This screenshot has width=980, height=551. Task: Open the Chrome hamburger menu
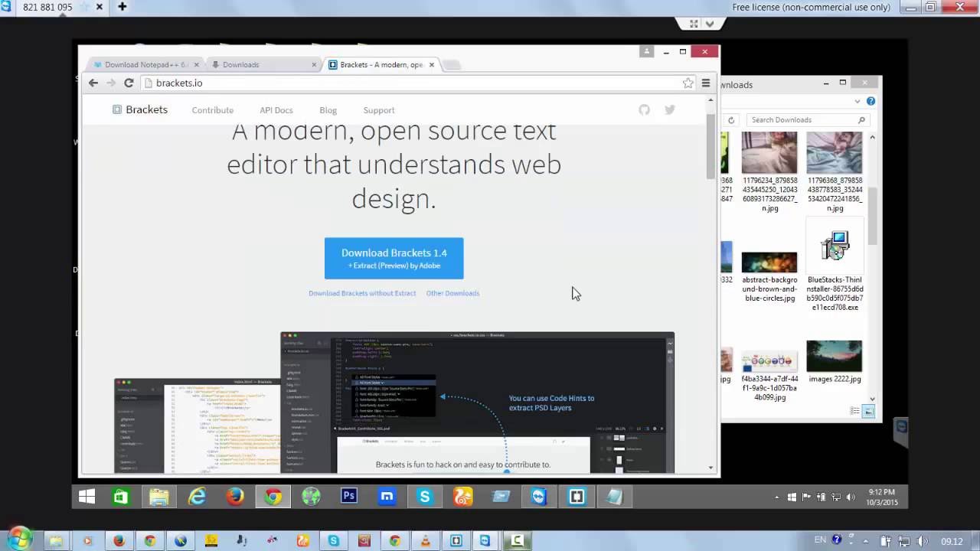click(x=706, y=83)
